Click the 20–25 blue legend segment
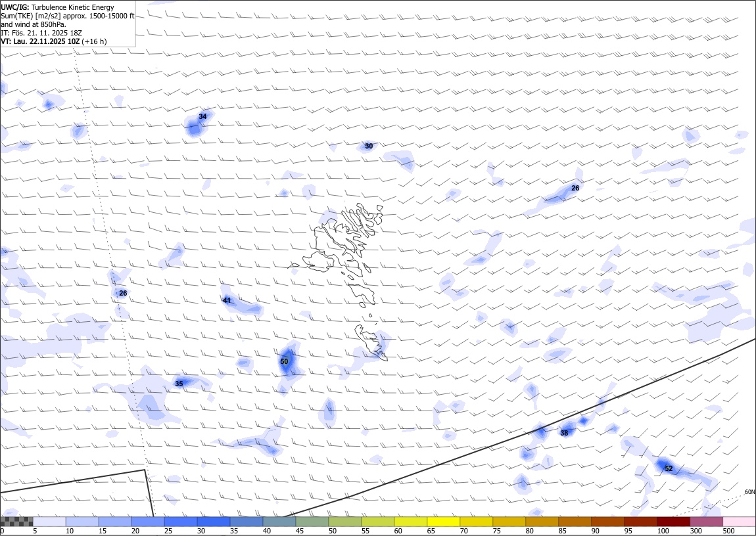756x536 pixels. 148,522
